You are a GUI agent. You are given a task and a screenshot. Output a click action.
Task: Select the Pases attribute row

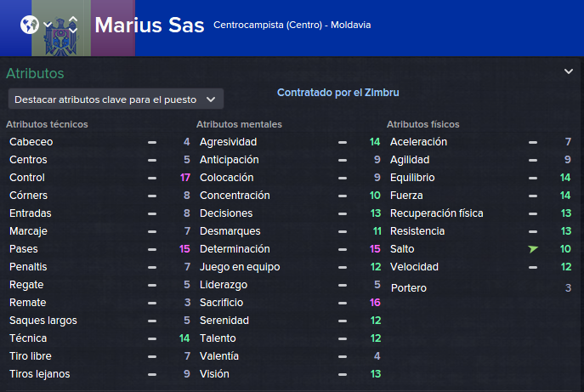coord(99,249)
